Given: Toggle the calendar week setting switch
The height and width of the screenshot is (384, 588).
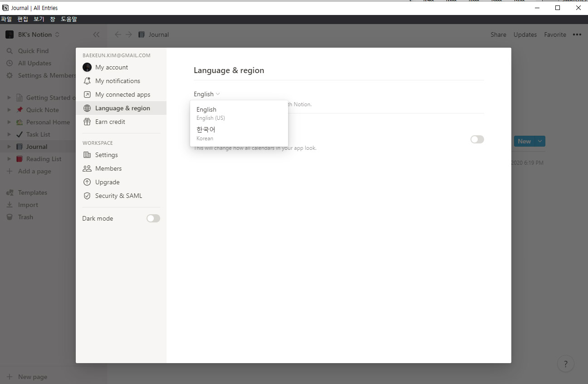Looking at the screenshot, I should [x=477, y=139].
